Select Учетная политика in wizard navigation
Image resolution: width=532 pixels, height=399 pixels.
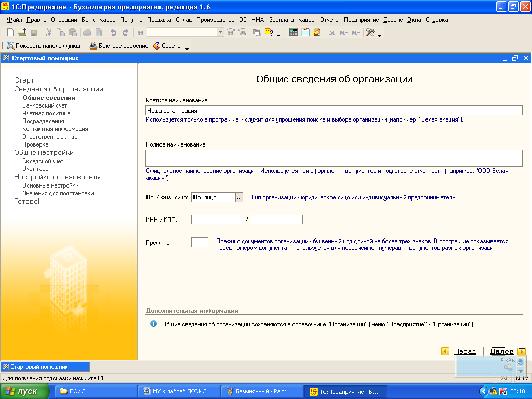pyautogui.click(x=46, y=113)
